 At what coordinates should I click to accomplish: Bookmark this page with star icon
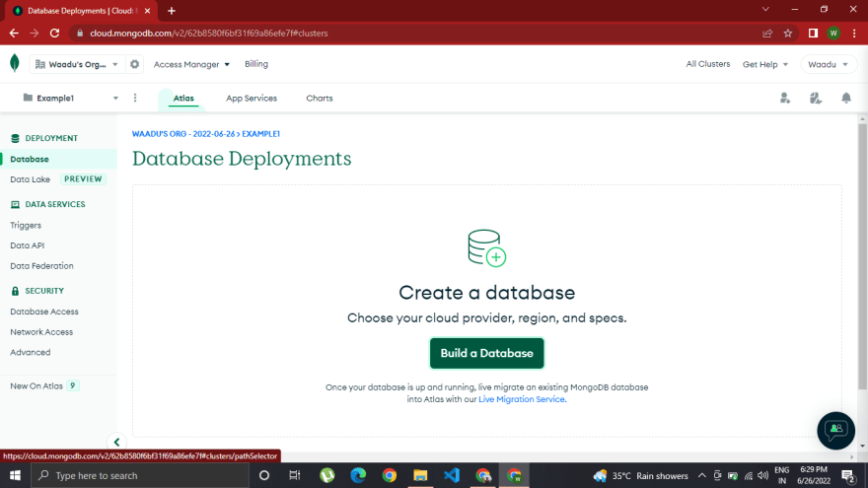788,34
